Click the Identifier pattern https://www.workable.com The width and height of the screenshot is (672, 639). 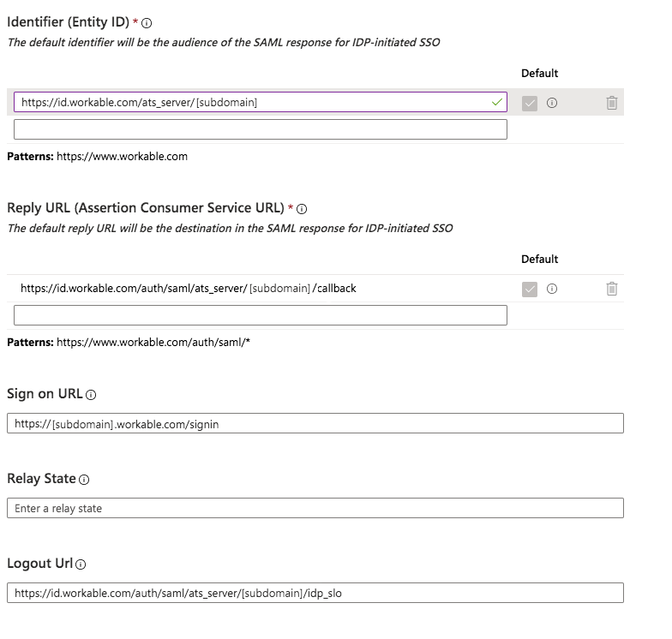(x=122, y=156)
